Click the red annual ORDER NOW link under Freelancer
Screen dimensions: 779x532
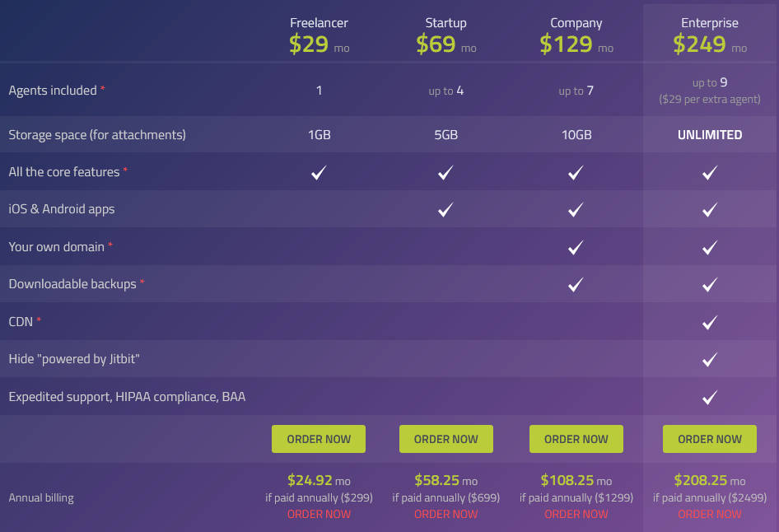point(319,513)
